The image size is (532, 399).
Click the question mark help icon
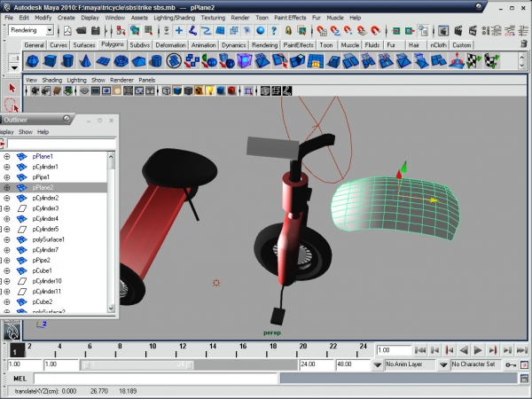coord(274,31)
